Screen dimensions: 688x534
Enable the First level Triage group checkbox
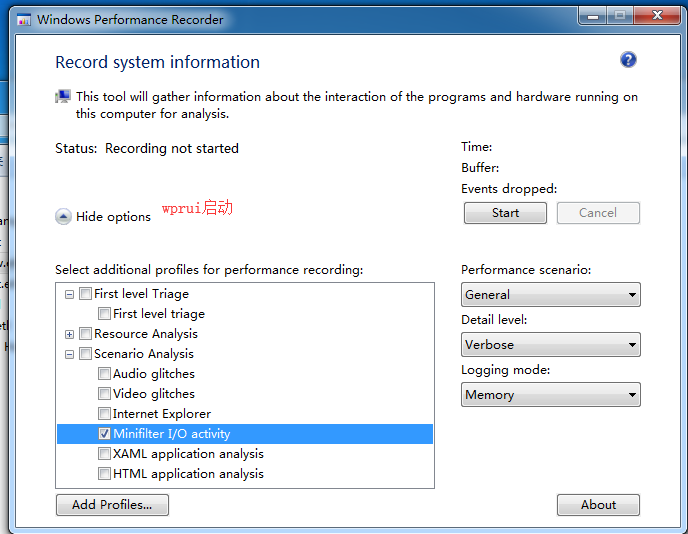click(x=86, y=294)
